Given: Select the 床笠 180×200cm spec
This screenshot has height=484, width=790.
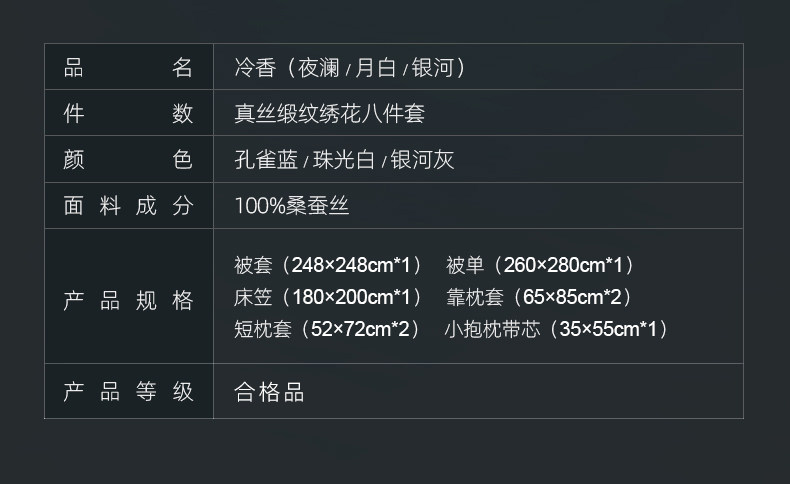Looking at the screenshot, I should click(329, 297).
